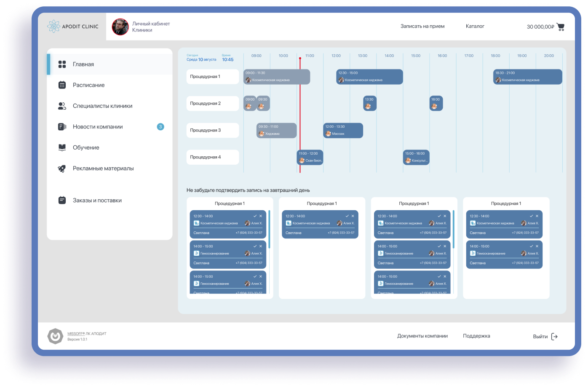The width and height of the screenshot is (588, 388).
Task: Click the Специалисты клиники people icon
Action: [62, 106]
